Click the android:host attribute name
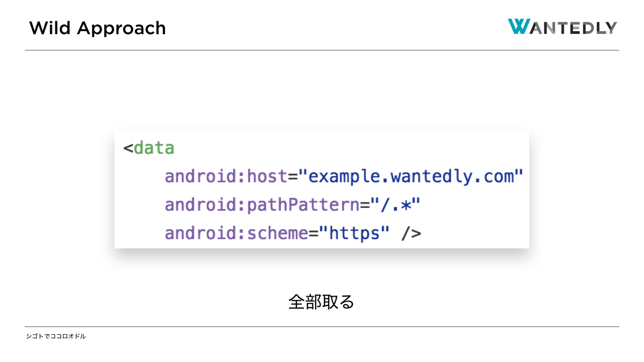This screenshot has width=644, height=362. coord(226,176)
